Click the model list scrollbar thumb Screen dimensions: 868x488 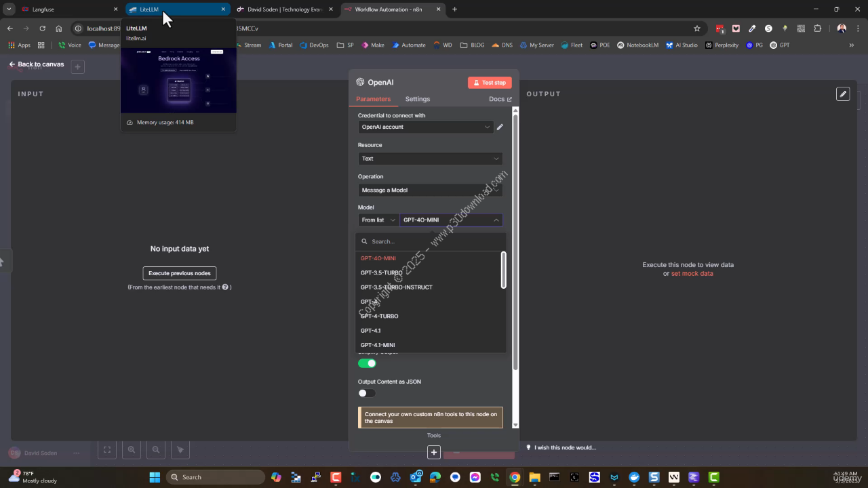[x=503, y=270]
